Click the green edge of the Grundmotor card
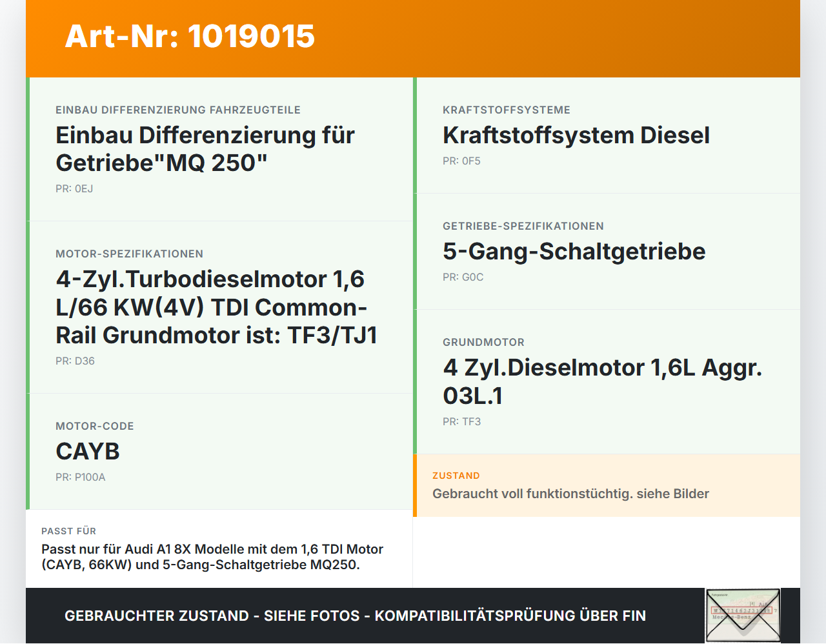Screen dimensions: 826x644 [415, 381]
